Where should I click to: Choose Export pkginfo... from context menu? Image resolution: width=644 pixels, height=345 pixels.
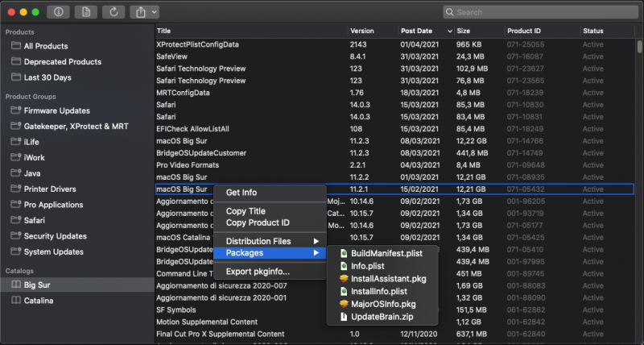258,272
